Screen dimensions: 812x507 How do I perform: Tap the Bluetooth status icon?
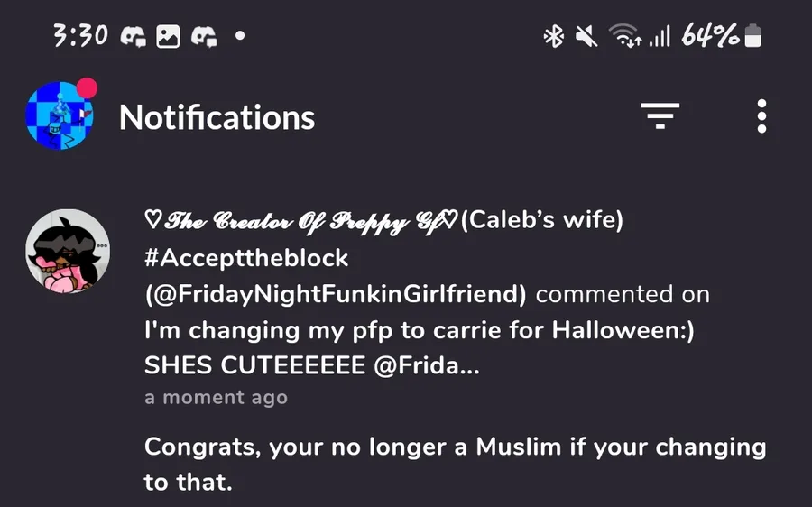pos(553,36)
